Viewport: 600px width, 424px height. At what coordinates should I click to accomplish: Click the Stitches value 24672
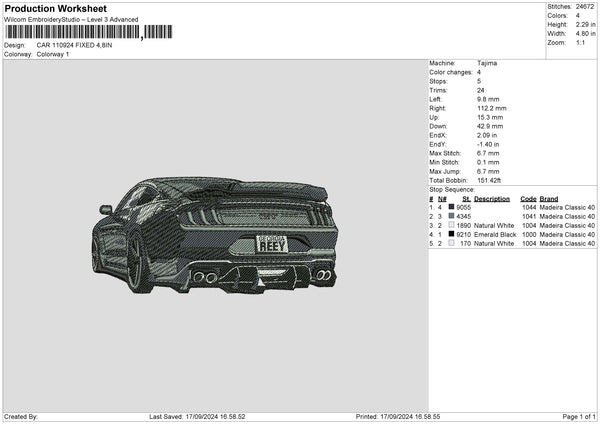[x=586, y=6]
